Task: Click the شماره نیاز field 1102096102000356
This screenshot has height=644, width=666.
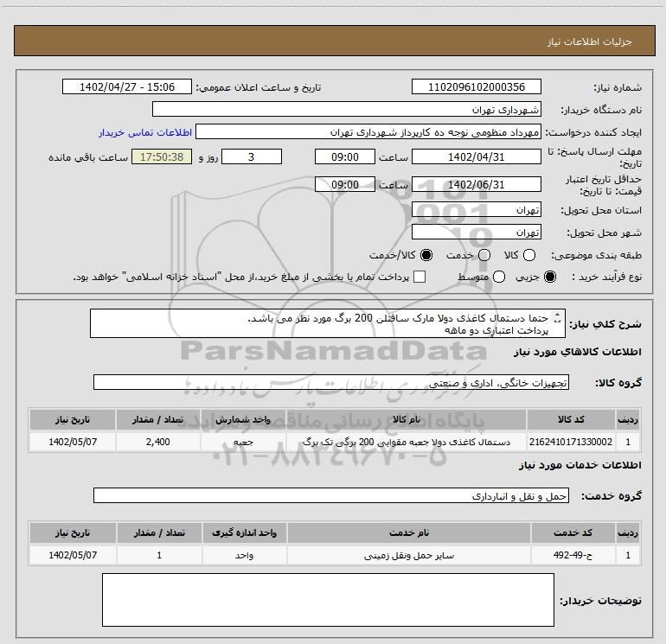Action: 476,86
